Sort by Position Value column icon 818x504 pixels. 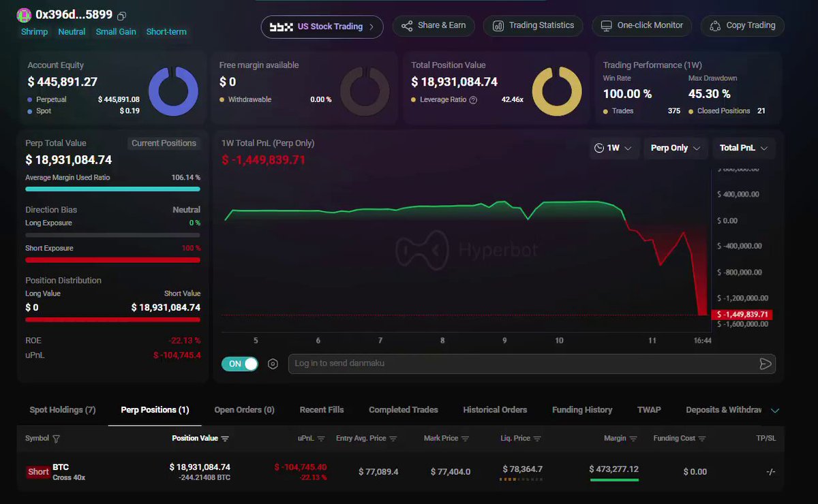click(225, 439)
